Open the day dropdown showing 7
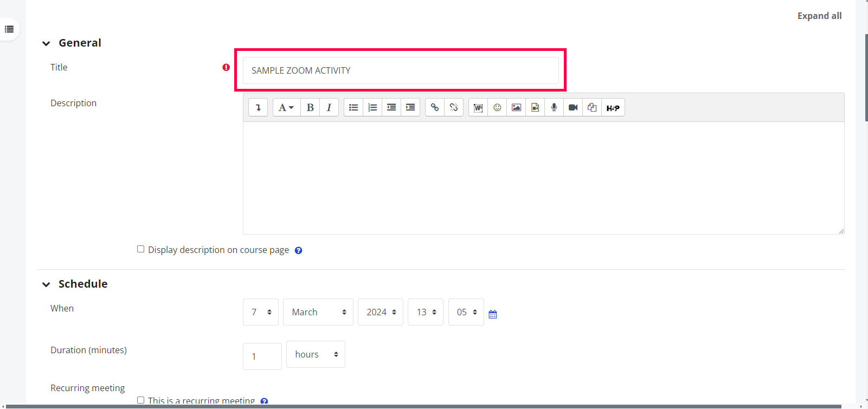Viewport: 868px width, 409px height. (x=261, y=312)
